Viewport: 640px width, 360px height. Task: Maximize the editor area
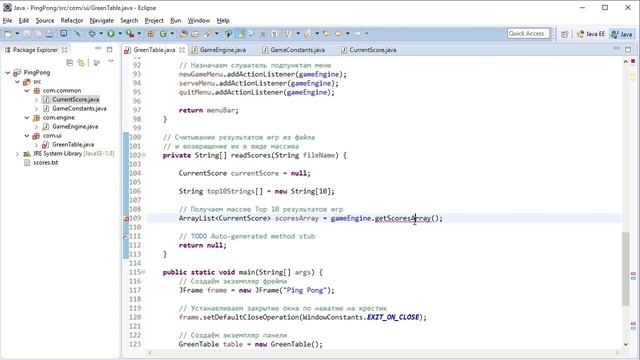628,49
